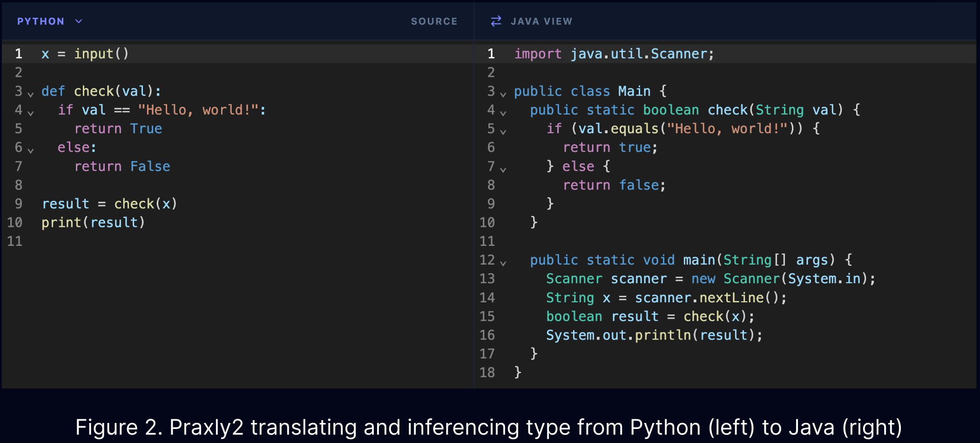Screen dimensions: 980x443
Task: Click the Java line 'System.out.println(result);'
Action: tap(654, 335)
